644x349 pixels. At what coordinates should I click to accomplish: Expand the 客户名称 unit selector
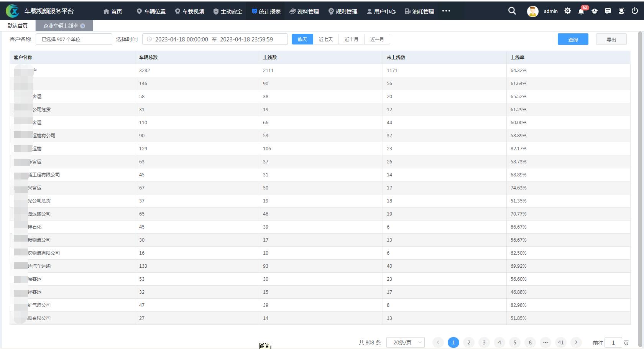tap(74, 39)
